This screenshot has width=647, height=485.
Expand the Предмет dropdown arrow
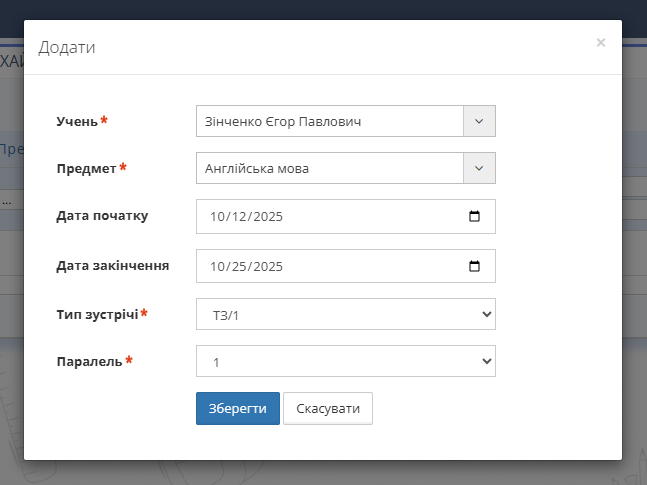point(479,168)
